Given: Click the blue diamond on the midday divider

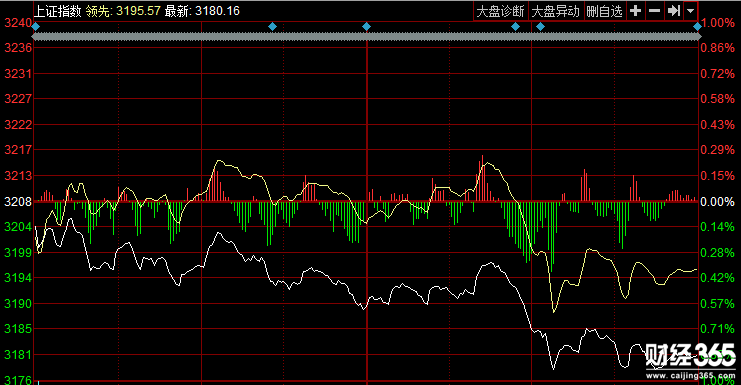Looking at the screenshot, I should pos(366,27).
